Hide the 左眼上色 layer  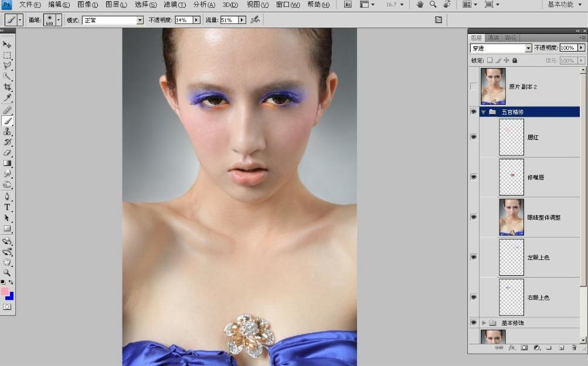474,257
